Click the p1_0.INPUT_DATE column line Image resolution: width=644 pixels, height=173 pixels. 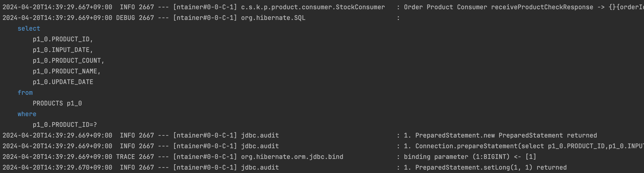click(63, 50)
